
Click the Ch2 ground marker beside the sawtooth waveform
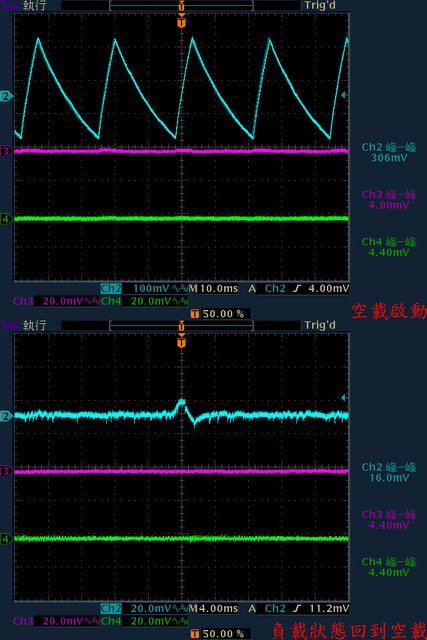6,97
